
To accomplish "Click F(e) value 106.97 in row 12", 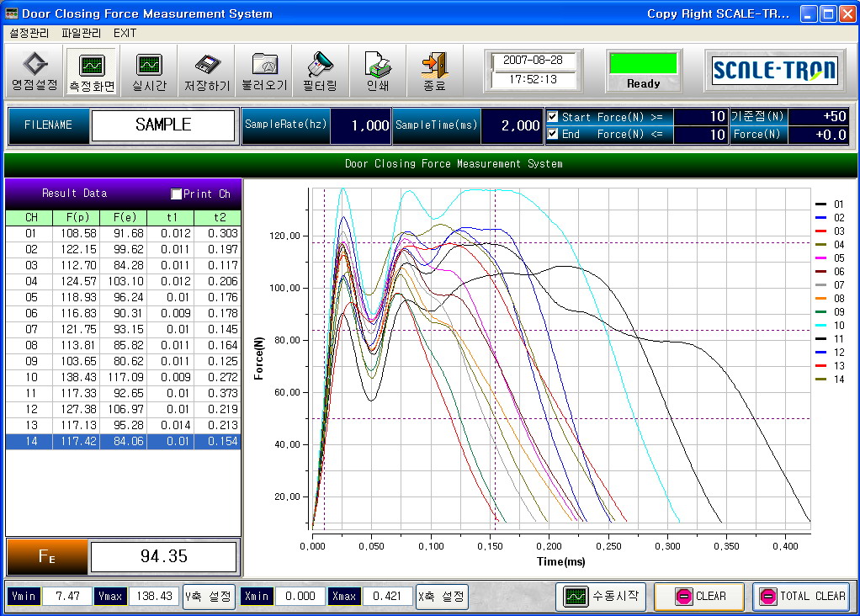I will (124, 409).
